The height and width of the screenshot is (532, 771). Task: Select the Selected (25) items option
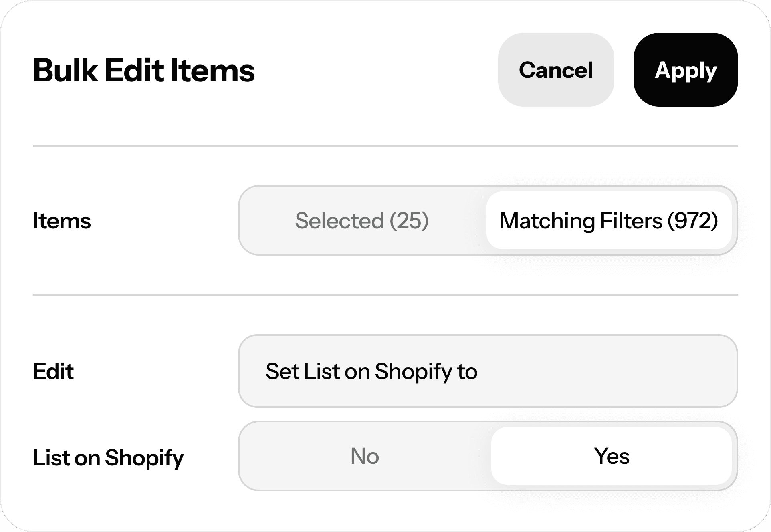tap(363, 220)
